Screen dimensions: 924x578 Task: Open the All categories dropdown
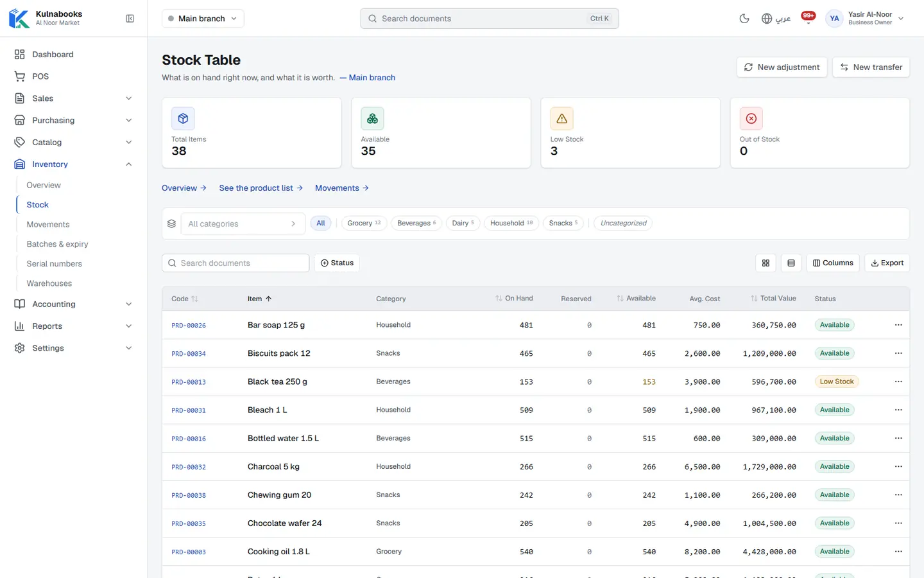[243, 223]
